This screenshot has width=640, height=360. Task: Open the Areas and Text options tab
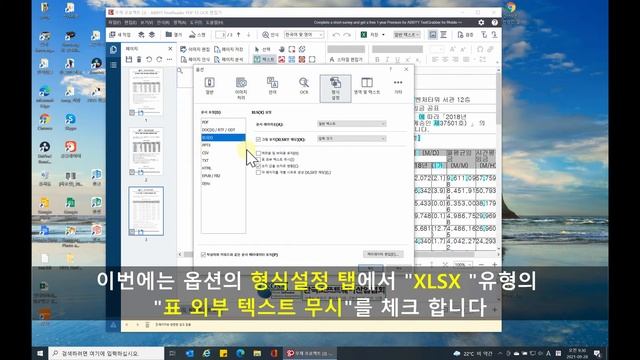(x=367, y=86)
